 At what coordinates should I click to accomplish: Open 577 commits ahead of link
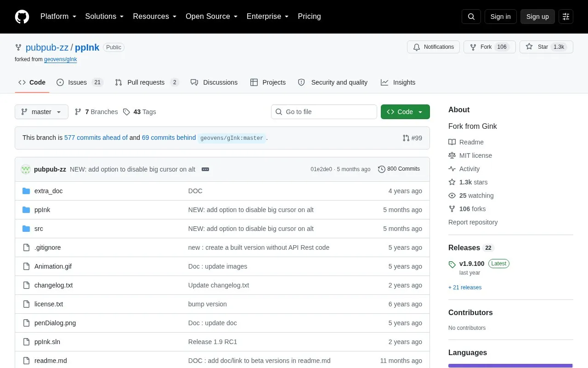click(96, 138)
